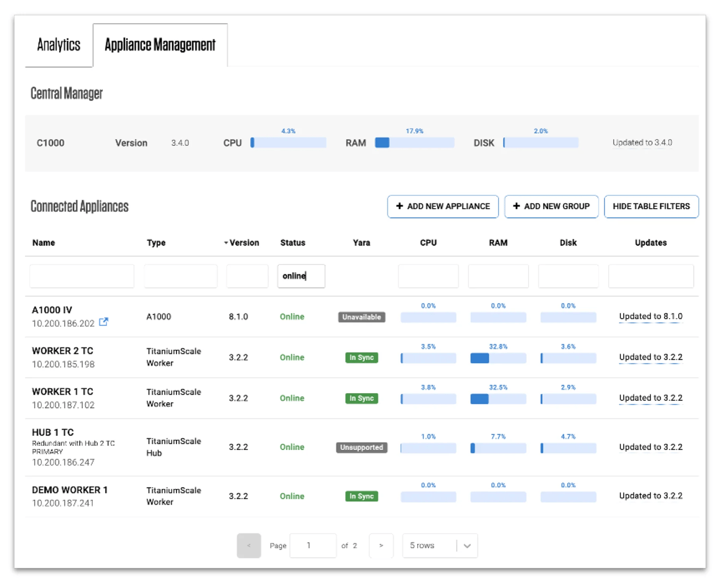722x588 pixels.
Task: Sort table by CPU column header
Action: [429, 243]
